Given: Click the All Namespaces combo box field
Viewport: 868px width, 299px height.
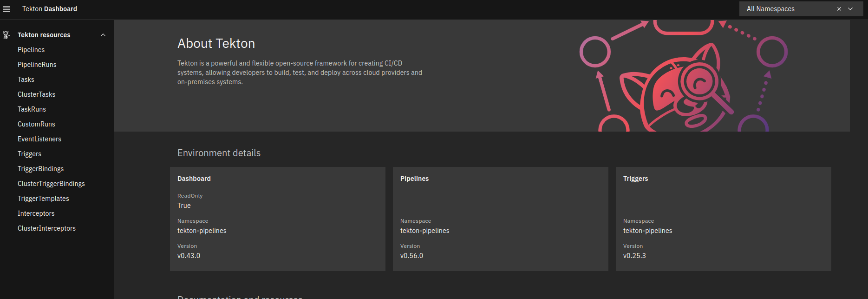Looking at the screenshot, I should click(x=801, y=9).
